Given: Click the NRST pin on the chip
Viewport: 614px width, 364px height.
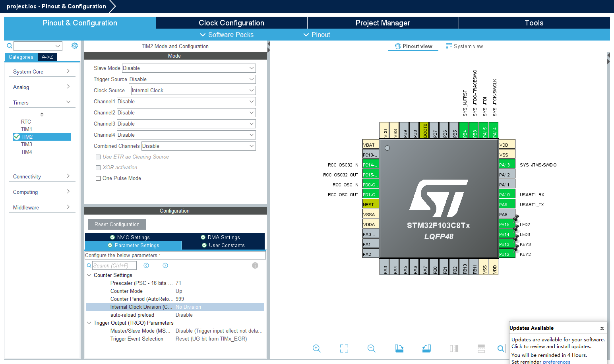Looking at the screenshot, I should coord(370,204).
